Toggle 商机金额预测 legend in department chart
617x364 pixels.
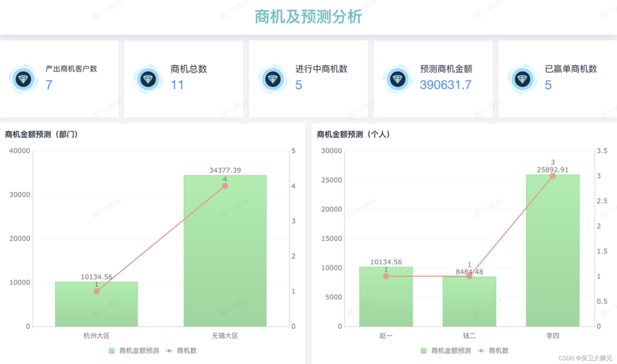click(139, 351)
